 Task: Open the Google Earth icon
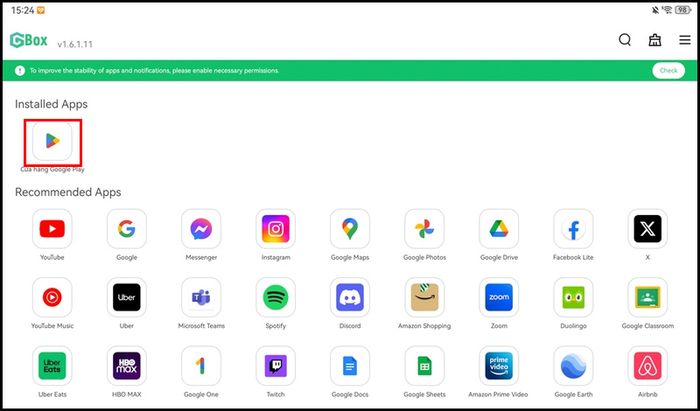[573, 366]
